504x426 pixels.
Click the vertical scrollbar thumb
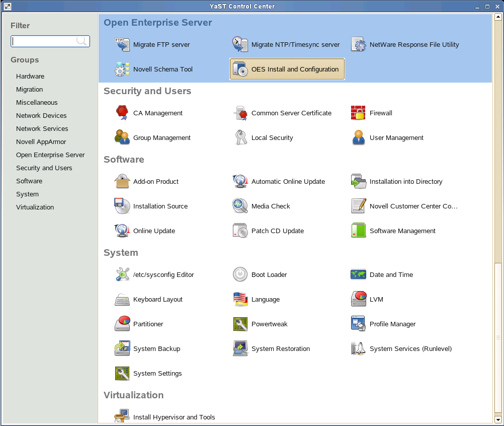498,337
